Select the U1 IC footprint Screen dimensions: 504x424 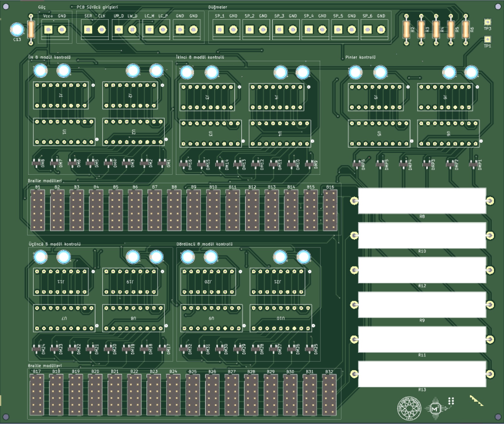point(64,132)
